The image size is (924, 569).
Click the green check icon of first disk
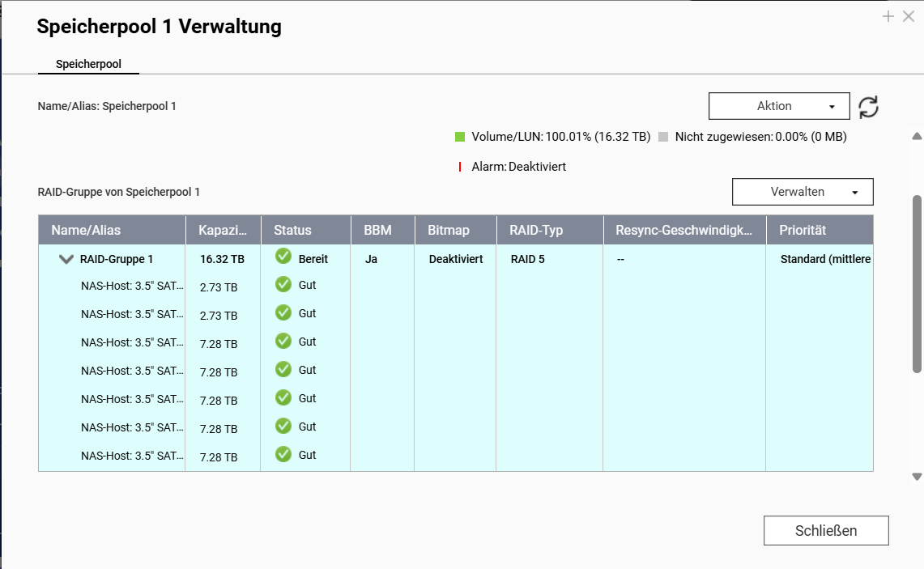(283, 285)
